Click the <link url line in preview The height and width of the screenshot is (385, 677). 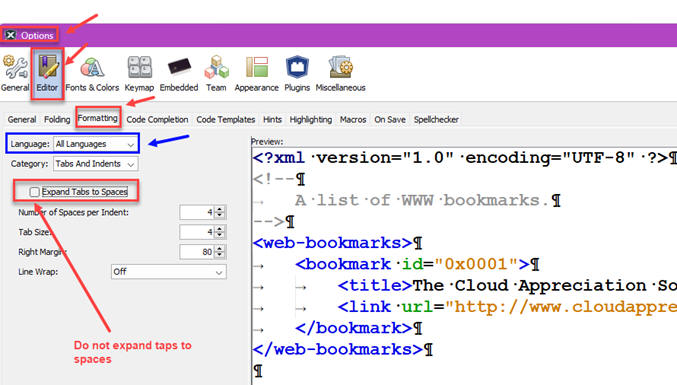point(507,307)
